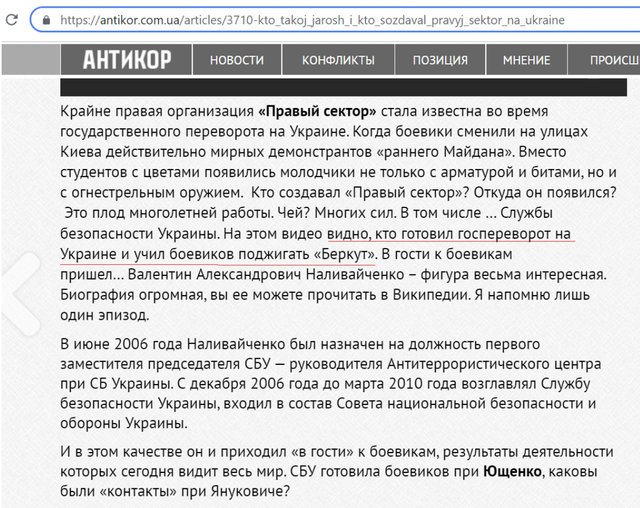Image resolution: width=640 pixels, height=508 pixels.
Task: Click the padlock site security icon
Action: tap(46, 19)
